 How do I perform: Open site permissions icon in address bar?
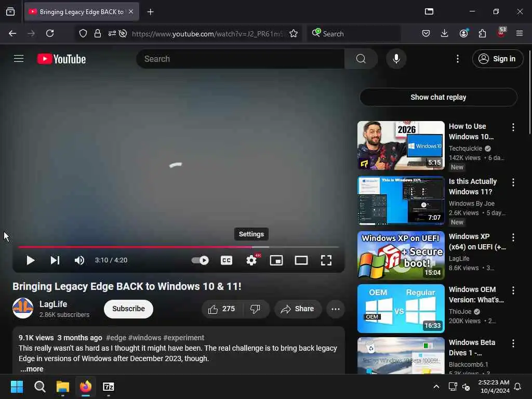click(x=112, y=33)
